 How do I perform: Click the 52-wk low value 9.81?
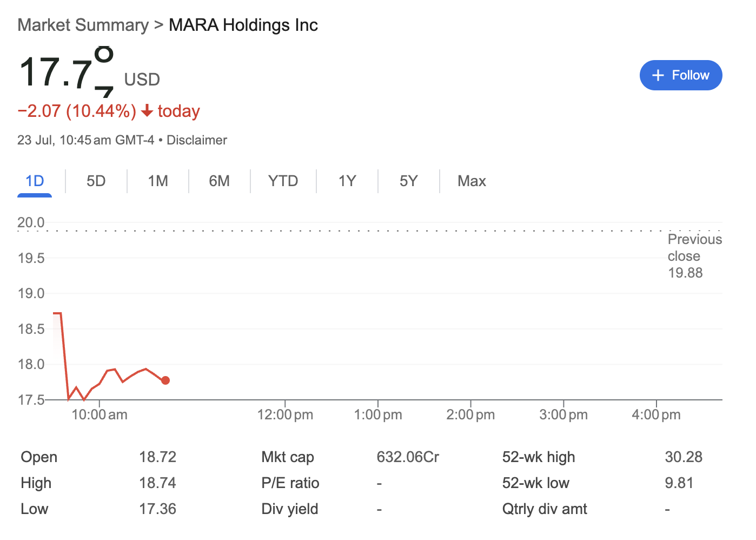(x=679, y=483)
